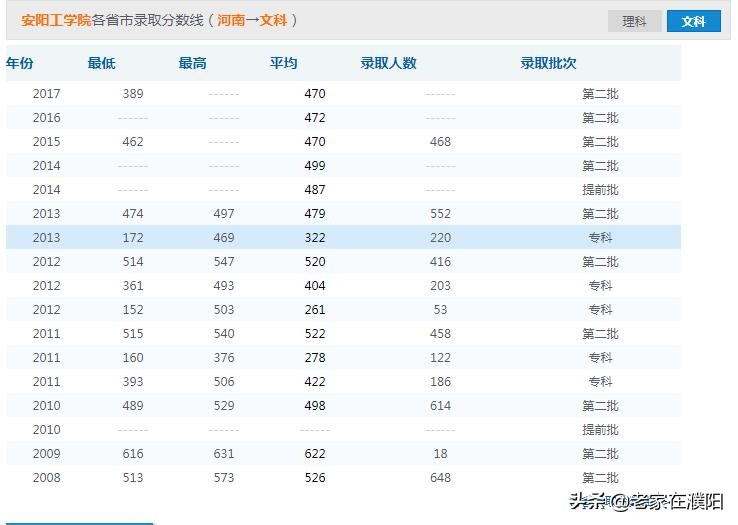Click admitted count 648

tap(441, 478)
